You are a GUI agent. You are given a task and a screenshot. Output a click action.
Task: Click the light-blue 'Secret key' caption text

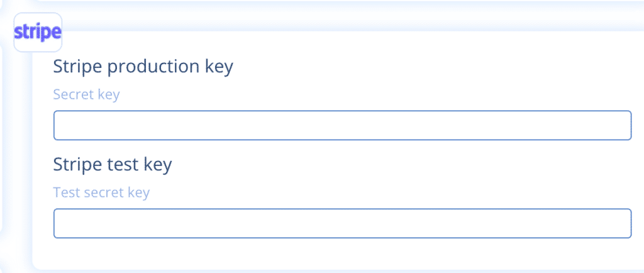pyautogui.click(x=86, y=95)
